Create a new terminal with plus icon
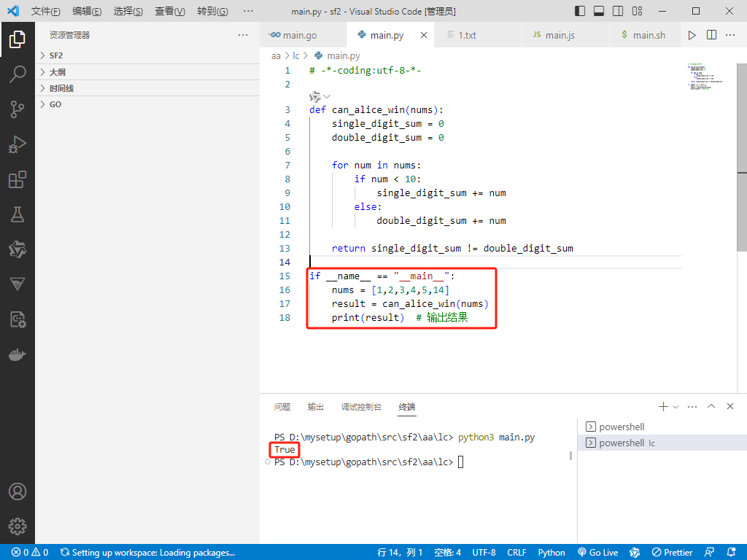This screenshot has width=747, height=560. point(662,407)
